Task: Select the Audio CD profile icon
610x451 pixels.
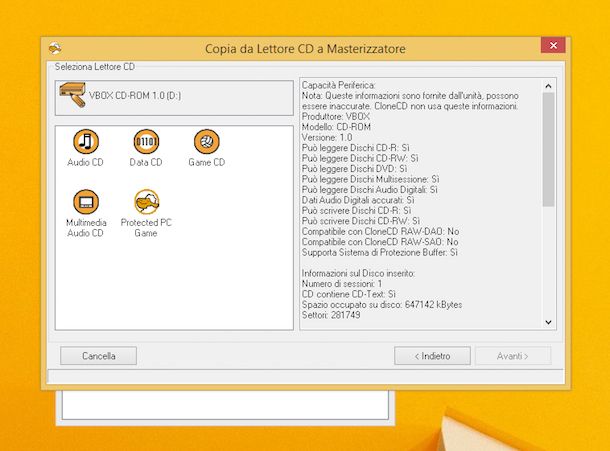Action: coord(85,142)
